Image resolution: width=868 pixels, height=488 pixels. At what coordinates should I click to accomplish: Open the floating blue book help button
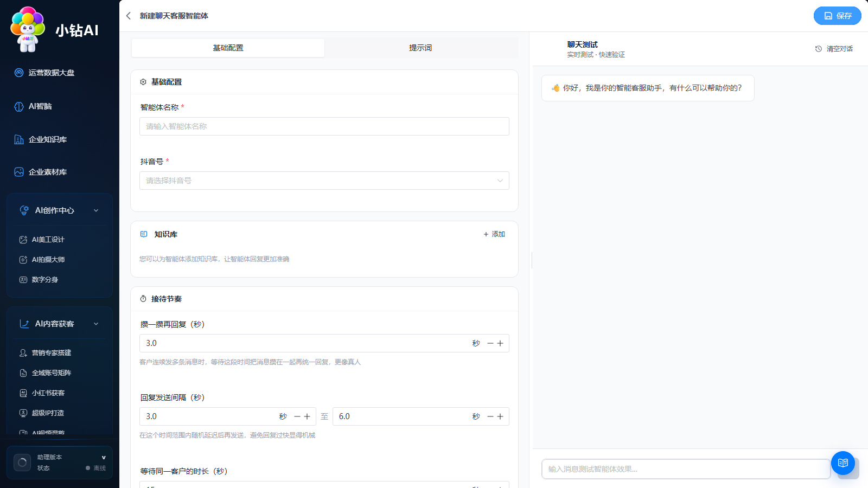pyautogui.click(x=843, y=463)
